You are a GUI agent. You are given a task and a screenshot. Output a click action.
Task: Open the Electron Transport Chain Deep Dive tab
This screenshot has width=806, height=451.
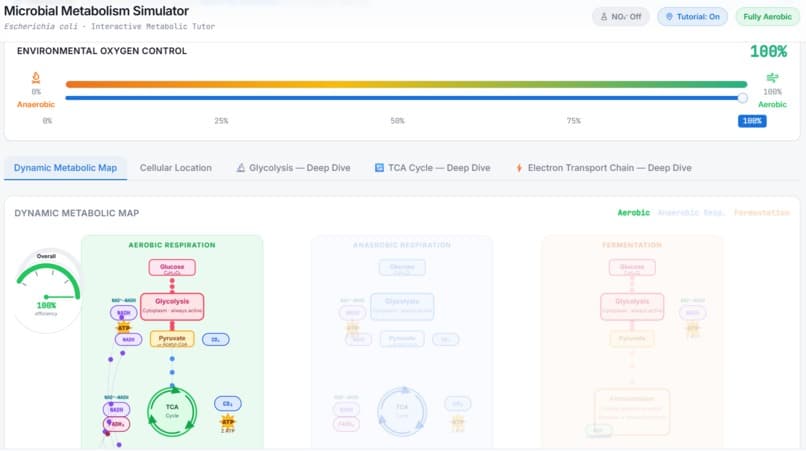(x=604, y=168)
